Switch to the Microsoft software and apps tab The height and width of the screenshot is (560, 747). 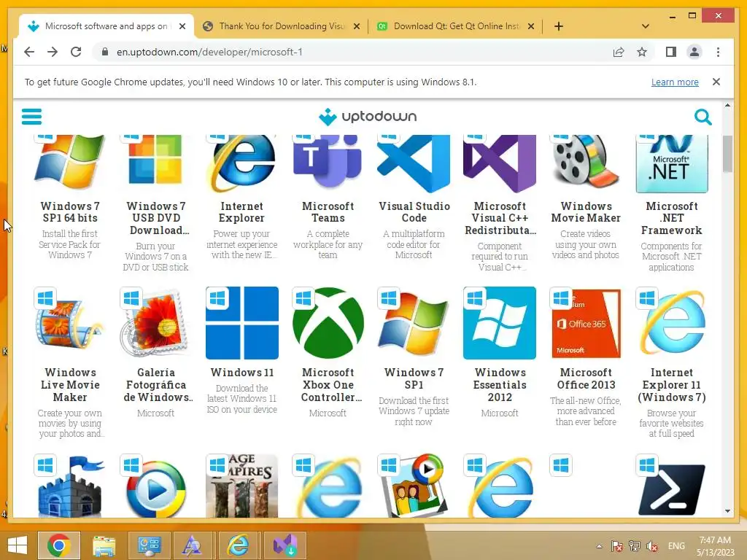pos(106,26)
